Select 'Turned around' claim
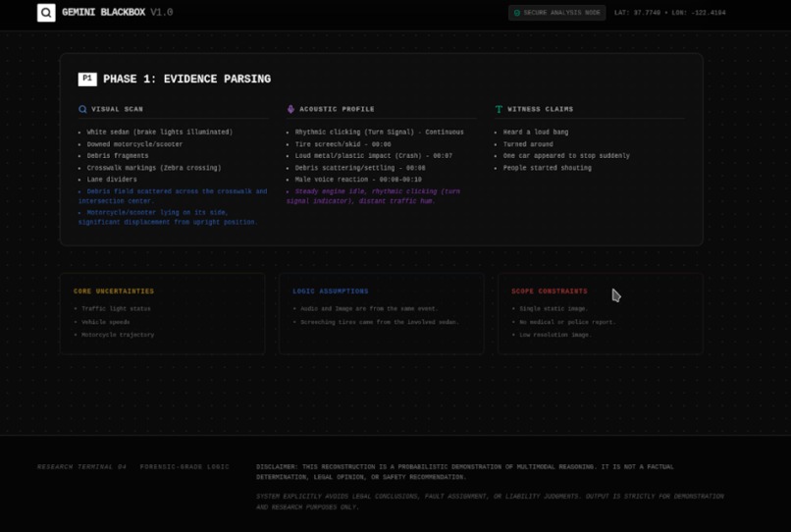This screenshot has height=532, width=791. [x=528, y=144]
